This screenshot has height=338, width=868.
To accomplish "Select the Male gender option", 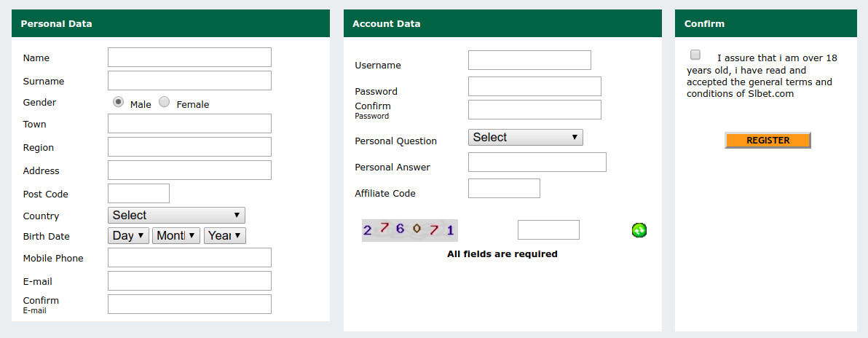I will 118,102.
